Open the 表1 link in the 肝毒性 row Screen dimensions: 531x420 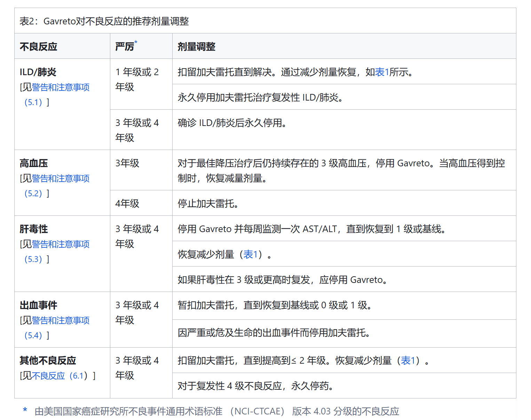[250, 254]
